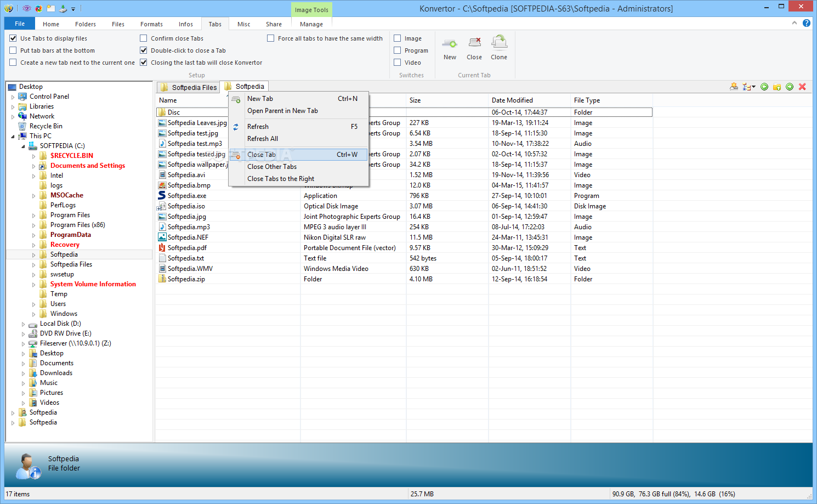Expand the Windows folder node
The height and width of the screenshot is (504, 817).
[33, 314]
